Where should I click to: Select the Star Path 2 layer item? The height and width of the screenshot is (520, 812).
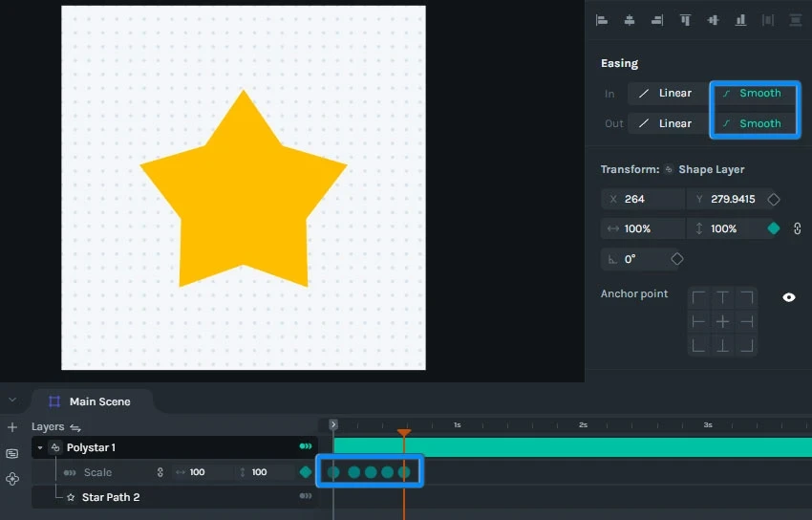click(110, 497)
